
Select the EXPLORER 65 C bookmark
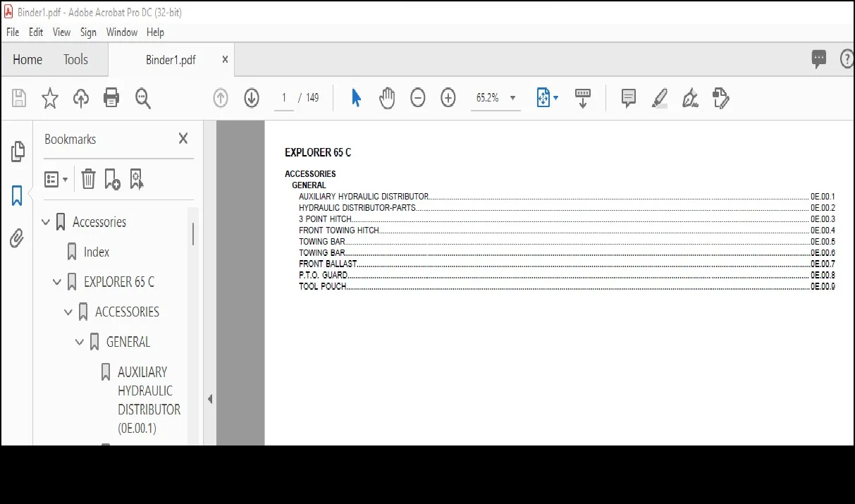pos(119,282)
